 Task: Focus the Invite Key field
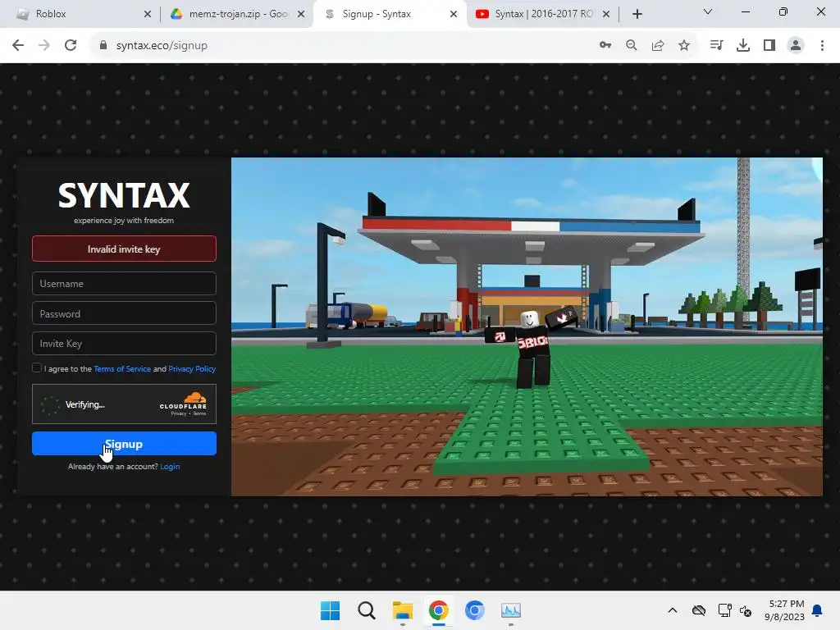124,344
